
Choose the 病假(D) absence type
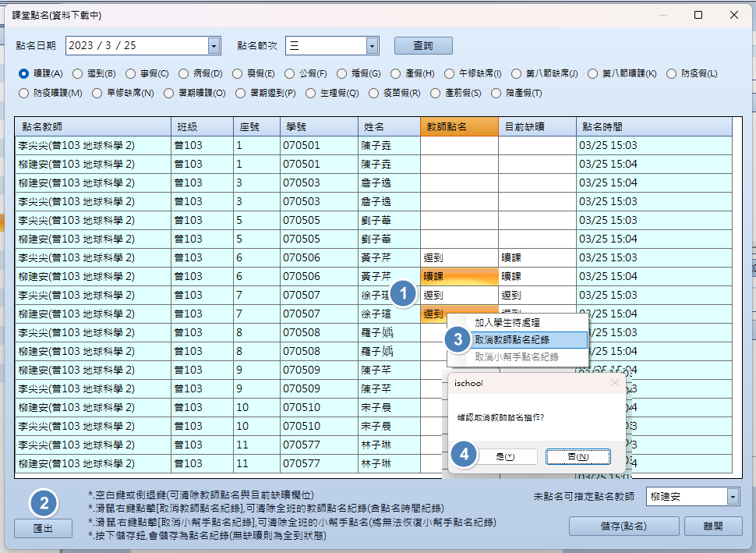click(x=184, y=74)
